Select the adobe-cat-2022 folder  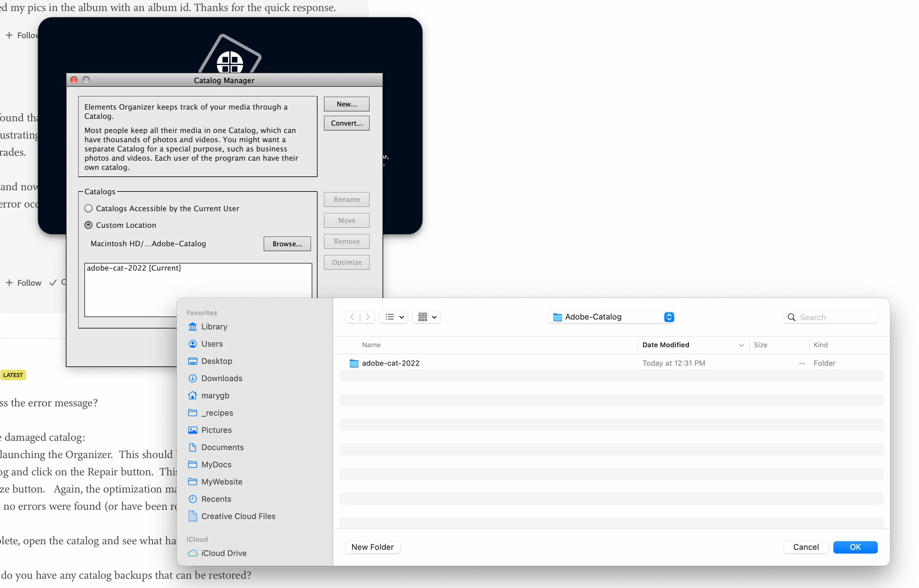coord(391,363)
